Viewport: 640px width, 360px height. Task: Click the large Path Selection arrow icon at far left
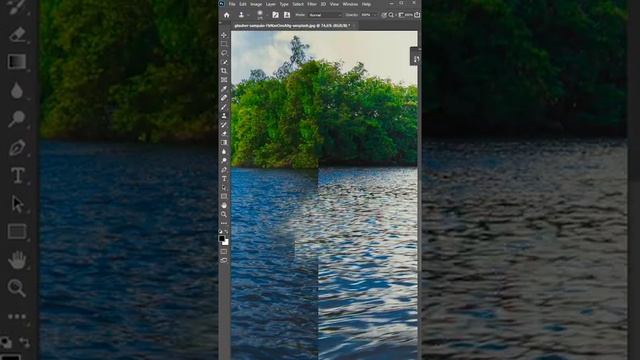coord(17,204)
